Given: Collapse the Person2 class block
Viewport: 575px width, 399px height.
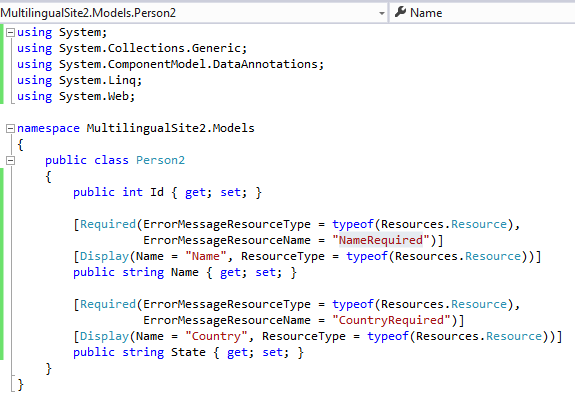Looking at the screenshot, I should (10, 161).
